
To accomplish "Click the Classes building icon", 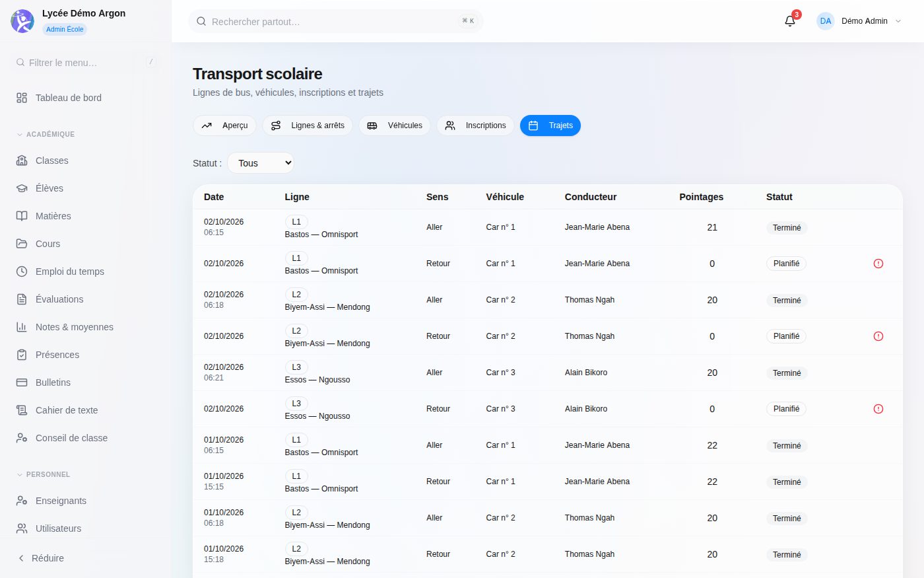I will point(22,161).
